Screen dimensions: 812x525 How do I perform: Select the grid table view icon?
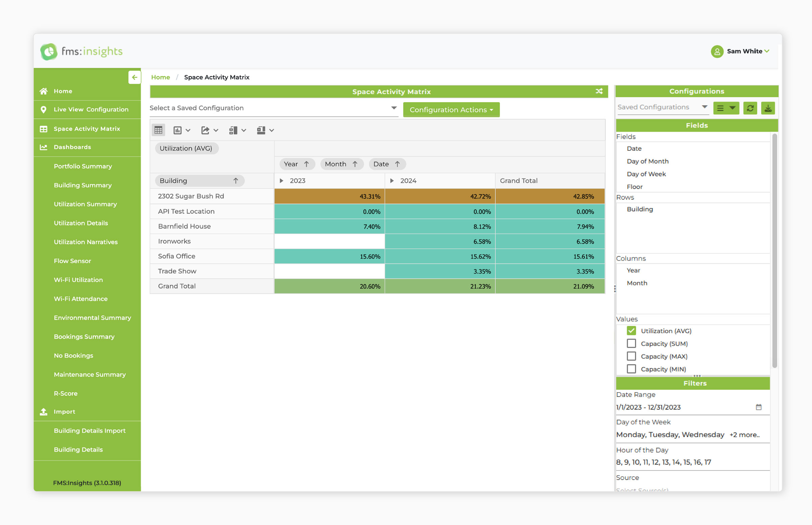click(158, 130)
